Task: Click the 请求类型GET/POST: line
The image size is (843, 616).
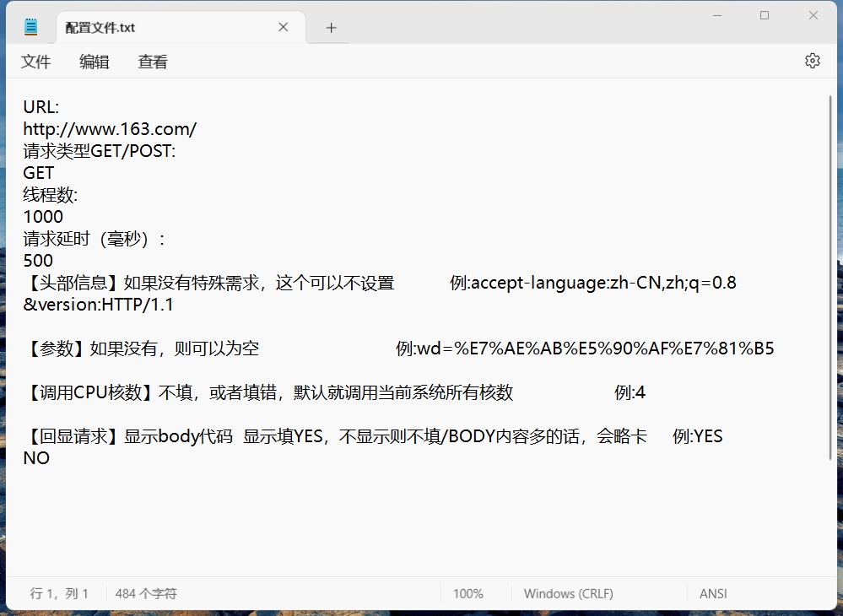Action: pyautogui.click(x=100, y=151)
